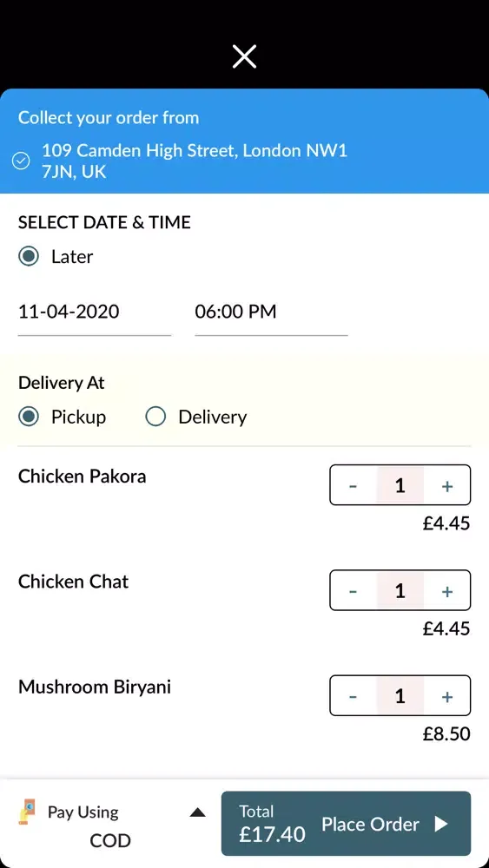Screen dimensions: 489x868
Task: Choose the Pickup radio option
Action: [x=29, y=417]
